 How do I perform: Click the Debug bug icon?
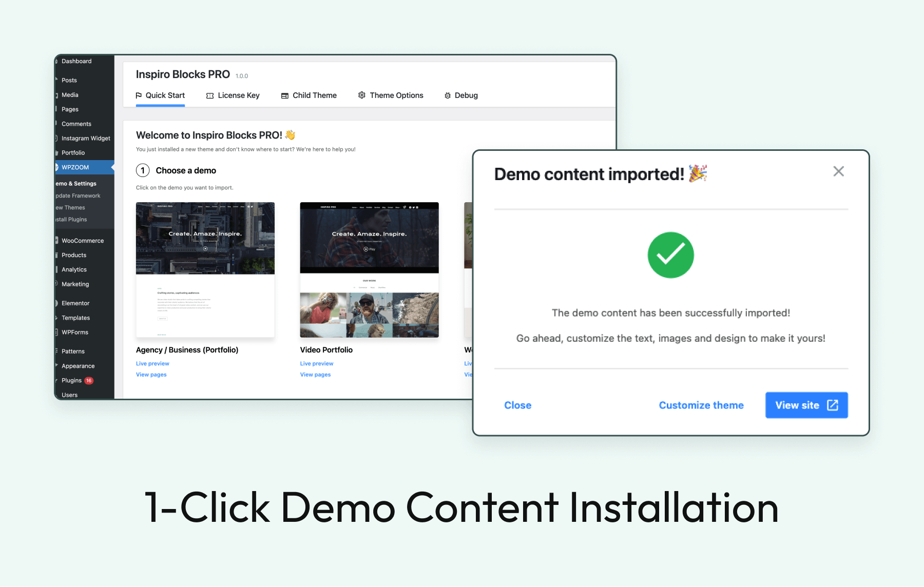tap(448, 95)
